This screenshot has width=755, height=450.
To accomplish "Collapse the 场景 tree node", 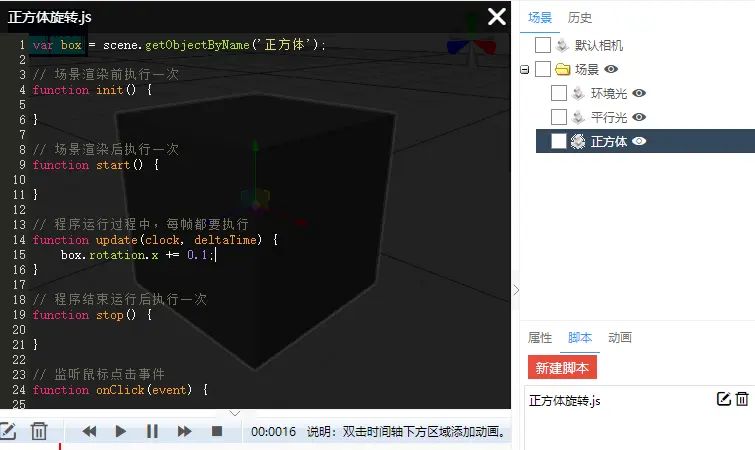I will [525, 69].
